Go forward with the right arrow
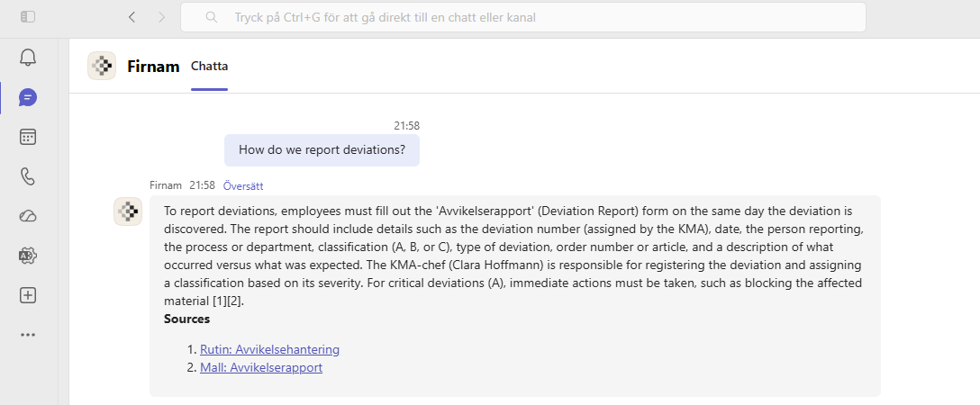This screenshot has height=405, width=980. point(162,17)
